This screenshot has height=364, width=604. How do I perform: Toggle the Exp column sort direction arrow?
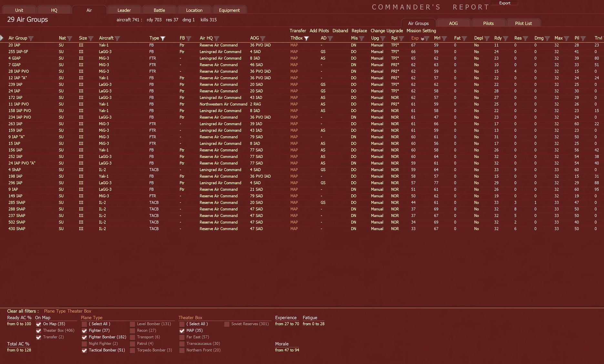[x=422, y=39]
